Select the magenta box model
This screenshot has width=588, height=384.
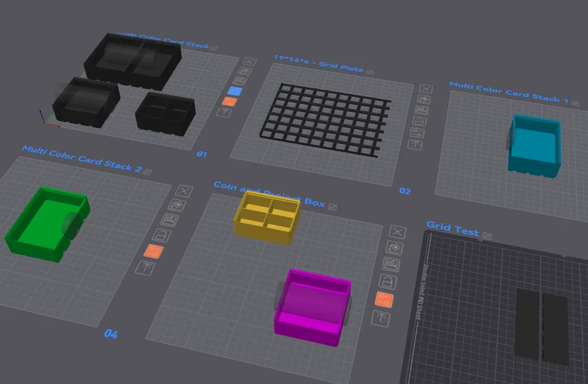click(313, 304)
